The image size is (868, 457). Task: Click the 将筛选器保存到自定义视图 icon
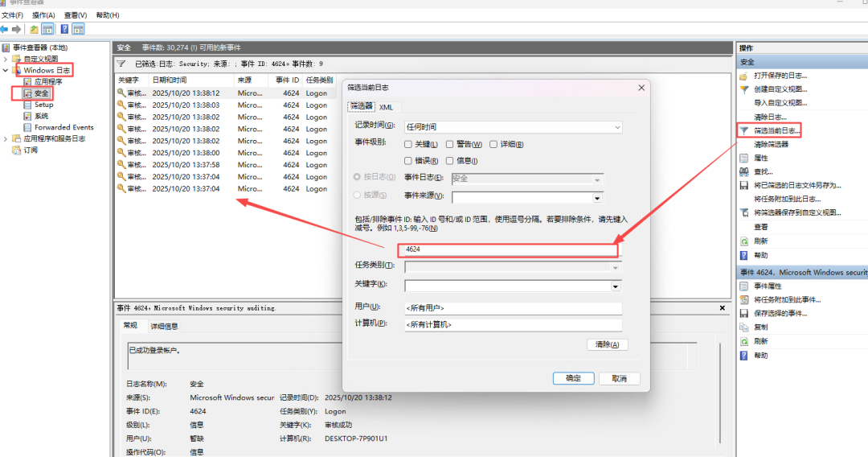(x=744, y=212)
